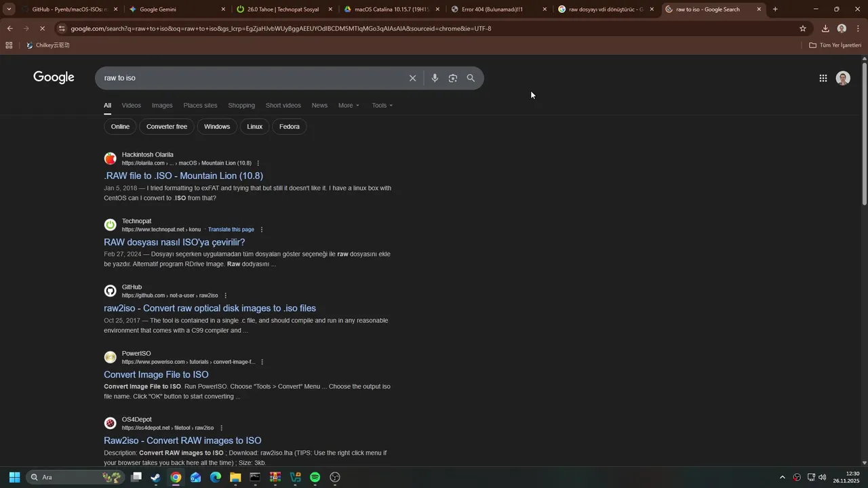Open RAW dosyası nasıl ISO'ya çevirilir result
This screenshot has width=868, height=488.
coord(174,242)
